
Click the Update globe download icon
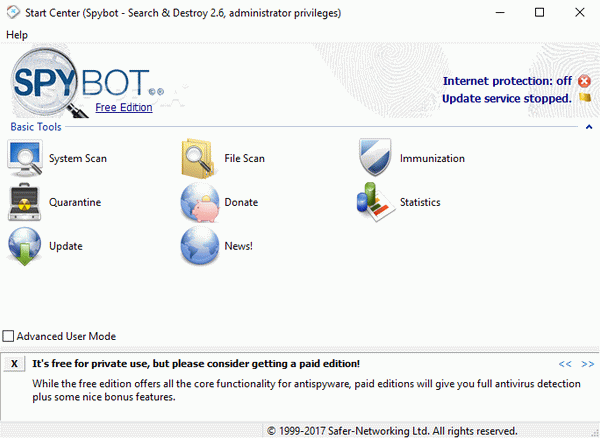coord(24,246)
